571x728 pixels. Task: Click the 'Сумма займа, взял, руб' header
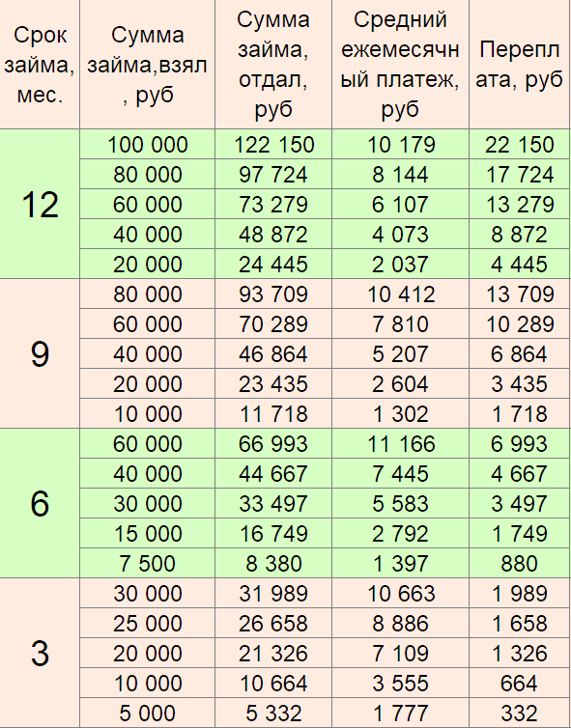[x=147, y=64]
